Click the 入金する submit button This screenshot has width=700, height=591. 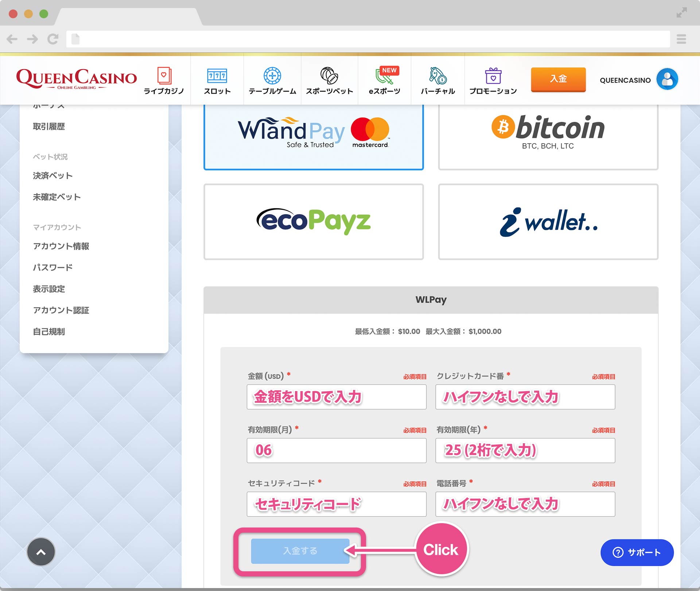point(300,551)
